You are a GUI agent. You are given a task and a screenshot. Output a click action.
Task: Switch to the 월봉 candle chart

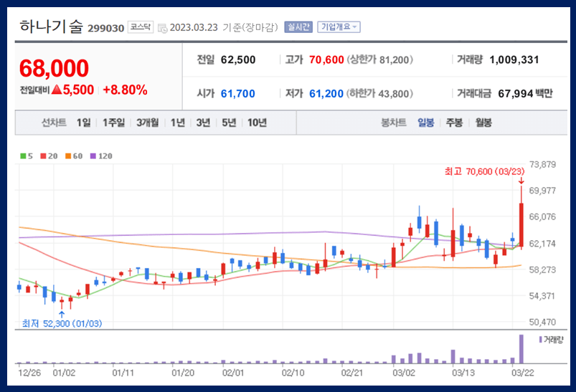(x=483, y=123)
